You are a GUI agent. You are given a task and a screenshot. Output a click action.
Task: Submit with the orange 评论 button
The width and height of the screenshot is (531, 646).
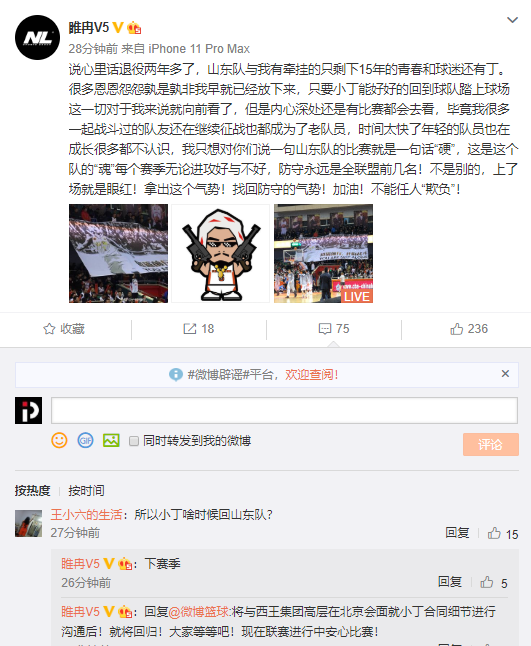[x=491, y=444]
